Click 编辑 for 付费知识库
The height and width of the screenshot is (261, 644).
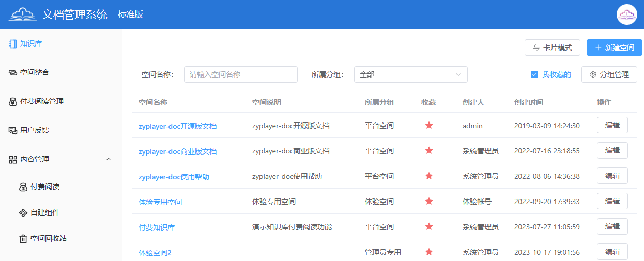click(x=612, y=226)
